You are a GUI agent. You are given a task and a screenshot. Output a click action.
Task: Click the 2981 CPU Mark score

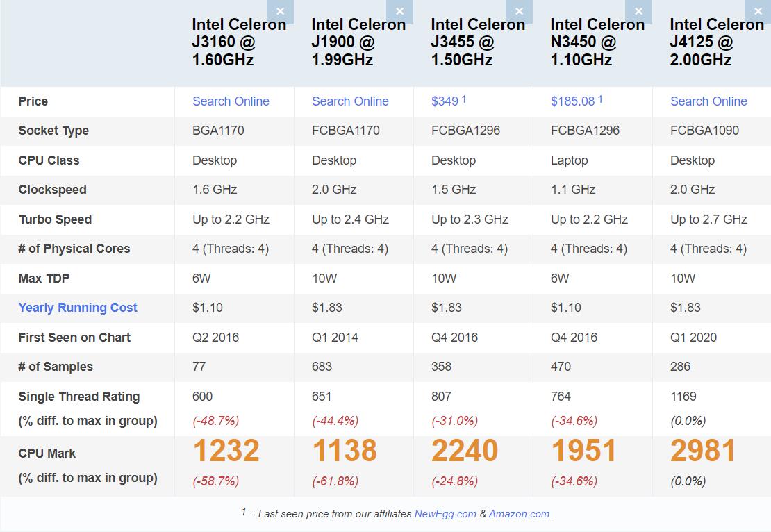(x=703, y=451)
